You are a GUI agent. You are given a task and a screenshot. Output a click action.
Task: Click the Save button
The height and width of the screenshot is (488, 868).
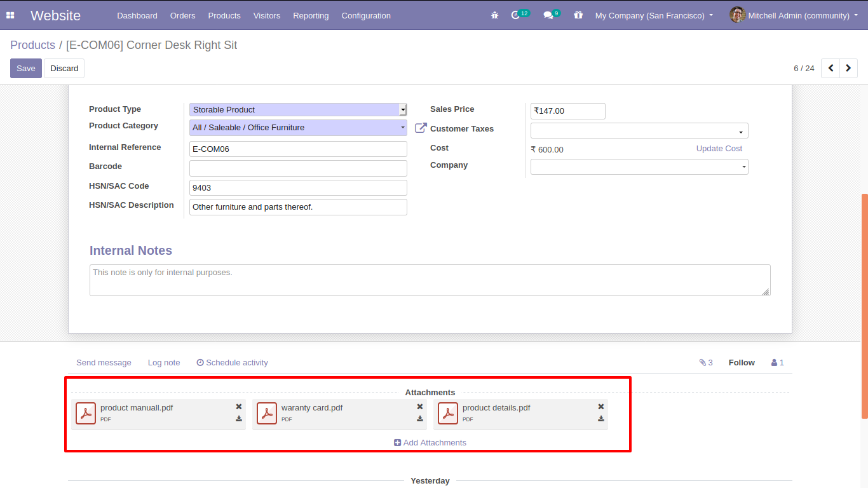coord(26,68)
